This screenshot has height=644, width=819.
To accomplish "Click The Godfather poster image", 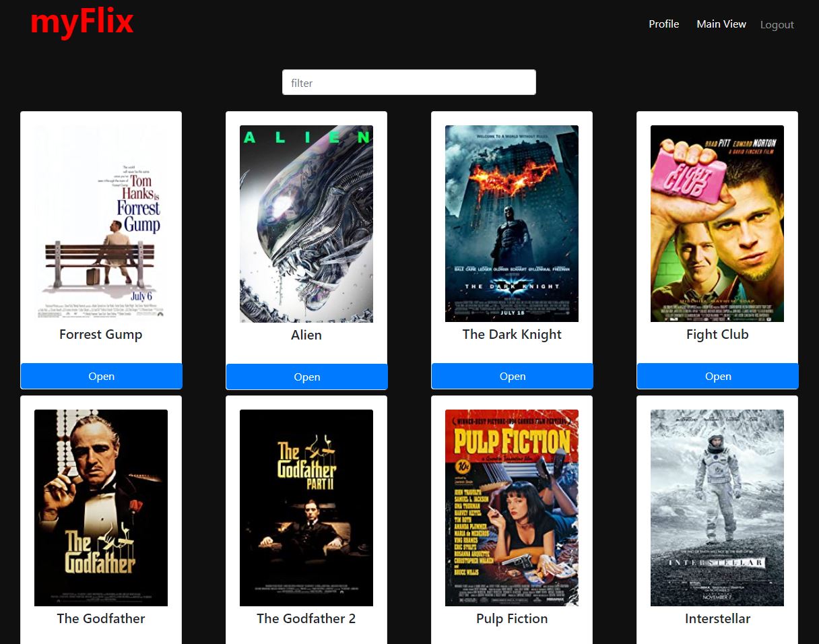I will click(x=101, y=507).
